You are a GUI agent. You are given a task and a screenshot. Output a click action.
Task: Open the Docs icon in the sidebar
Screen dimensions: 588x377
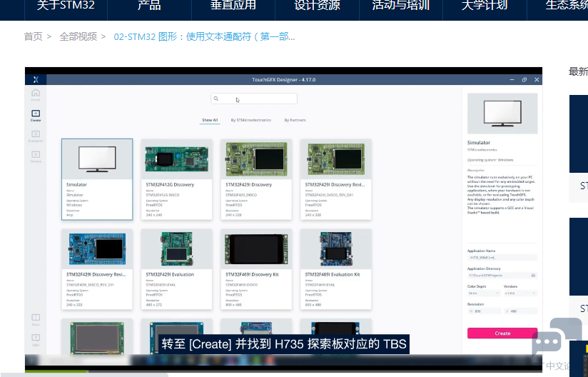click(x=36, y=320)
